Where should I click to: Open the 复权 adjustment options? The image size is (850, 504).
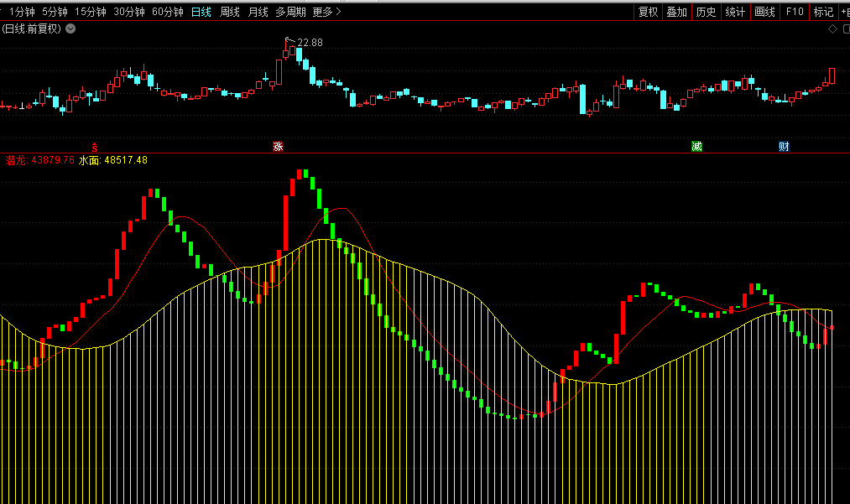(648, 12)
